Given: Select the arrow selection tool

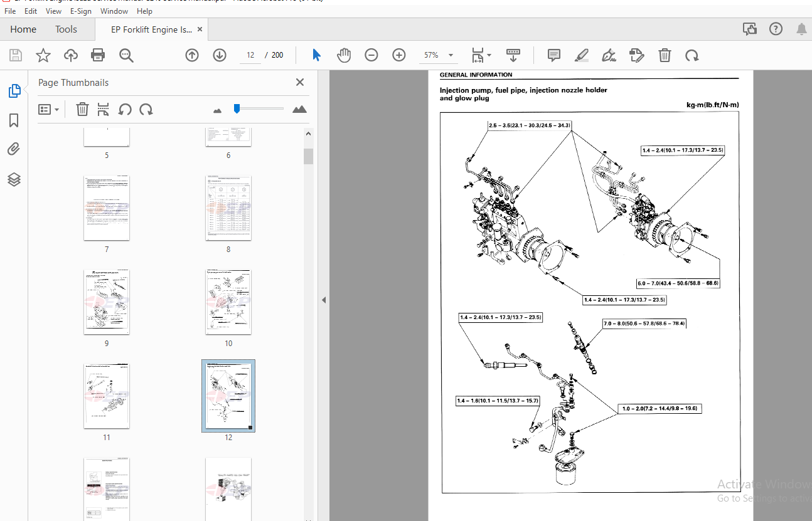Looking at the screenshot, I should tap(316, 55).
